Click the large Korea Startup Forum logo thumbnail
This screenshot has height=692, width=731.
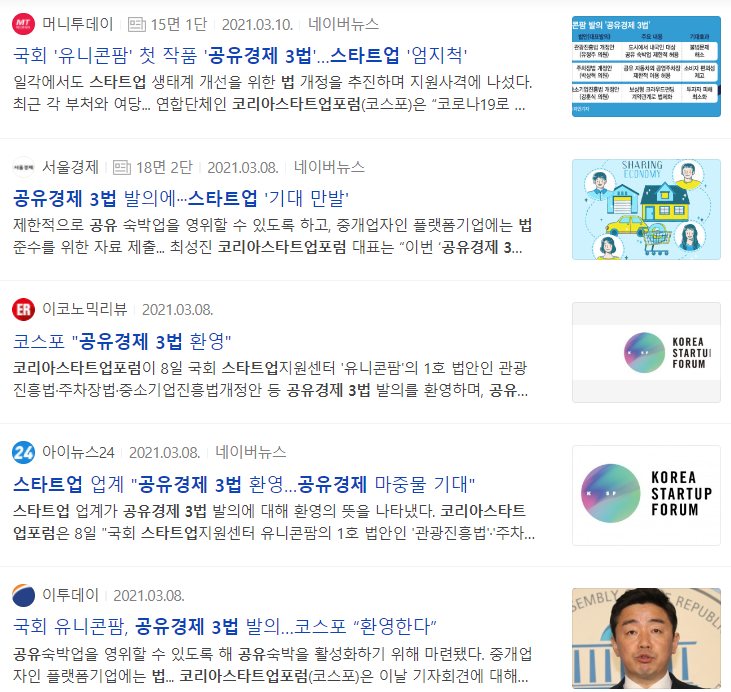(646, 495)
